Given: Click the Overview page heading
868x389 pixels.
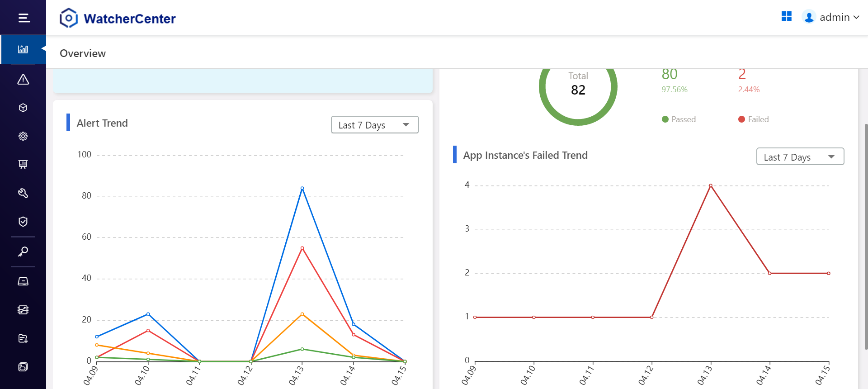Looking at the screenshot, I should pyautogui.click(x=83, y=53).
